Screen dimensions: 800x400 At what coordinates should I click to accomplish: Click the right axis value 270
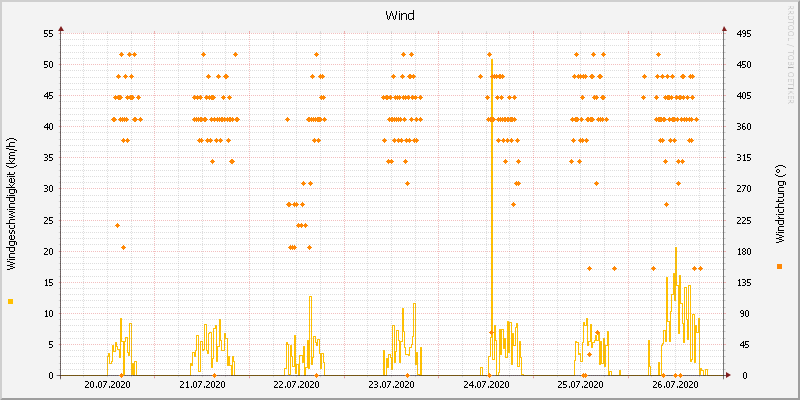click(x=744, y=189)
